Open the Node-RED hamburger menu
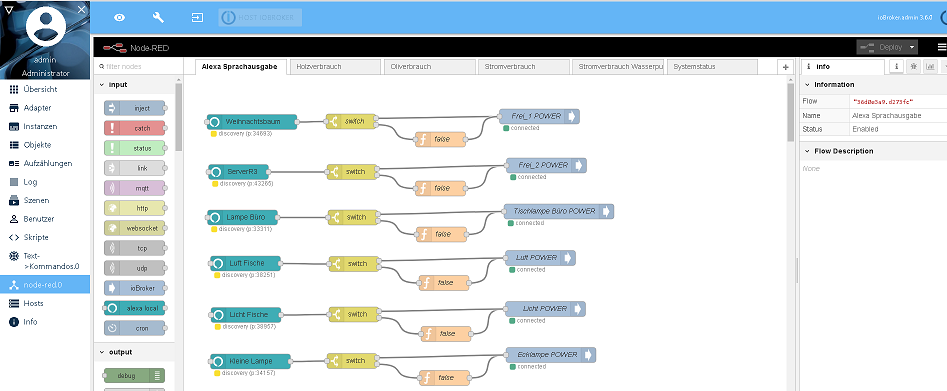This screenshot has height=391, width=947. (942, 47)
